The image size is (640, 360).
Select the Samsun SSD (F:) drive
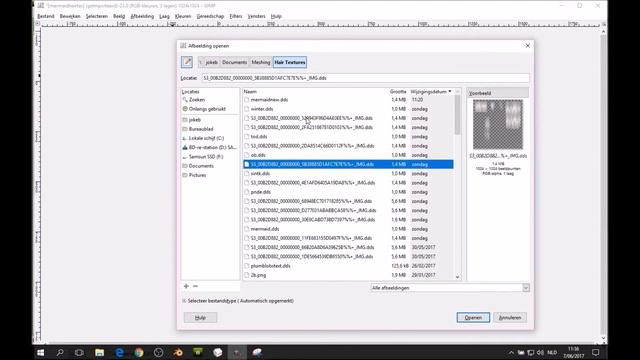point(206,157)
